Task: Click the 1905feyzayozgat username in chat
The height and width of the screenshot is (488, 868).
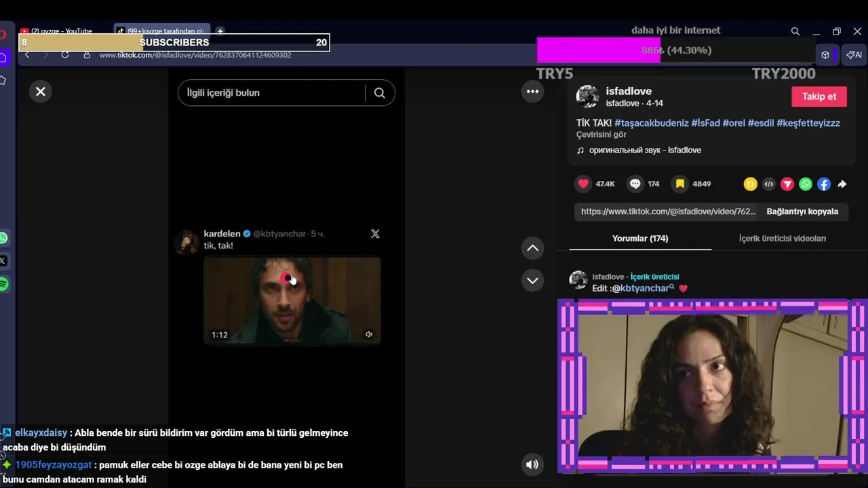Action: pyautogui.click(x=54, y=465)
